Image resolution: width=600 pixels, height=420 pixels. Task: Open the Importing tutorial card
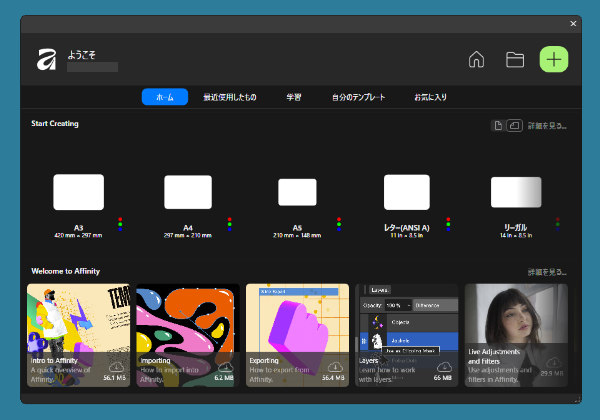click(x=188, y=335)
